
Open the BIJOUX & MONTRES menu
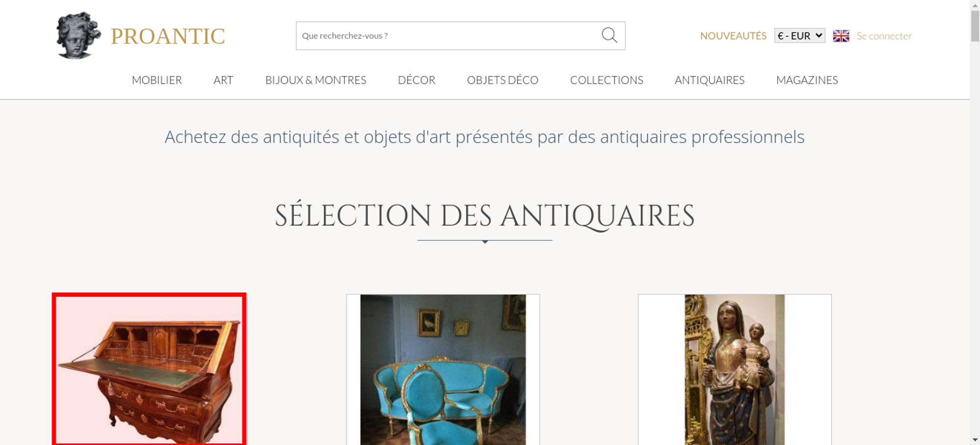pyautogui.click(x=316, y=80)
